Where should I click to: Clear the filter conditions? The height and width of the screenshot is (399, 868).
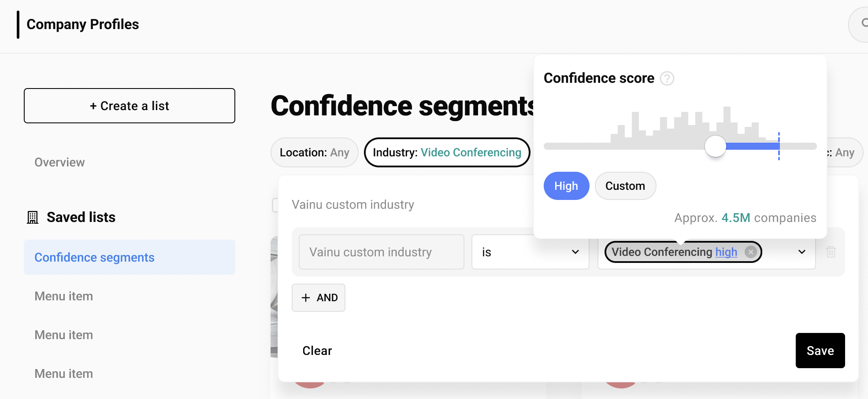tap(317, 351)
